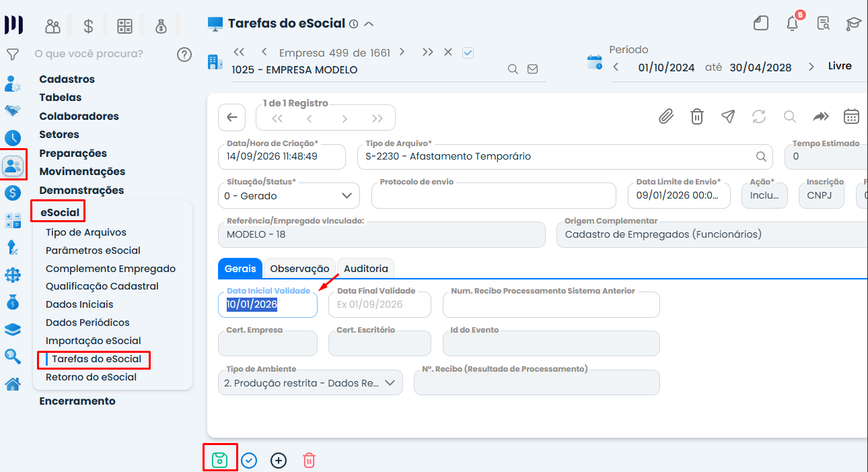Open the calculator module icon in the top bar
This screenshot has width=868, height=472.
click(x=124, y=26)
